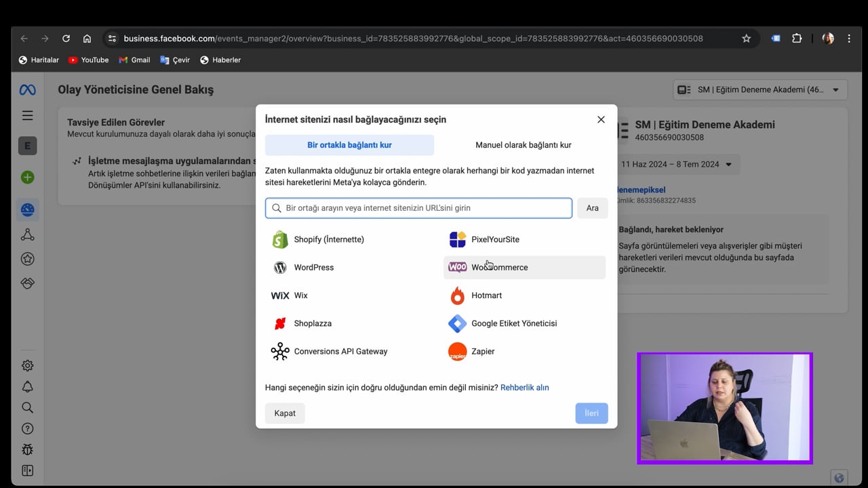Click the green plus add icon
The image size is (868, 488).
[27, 178]
